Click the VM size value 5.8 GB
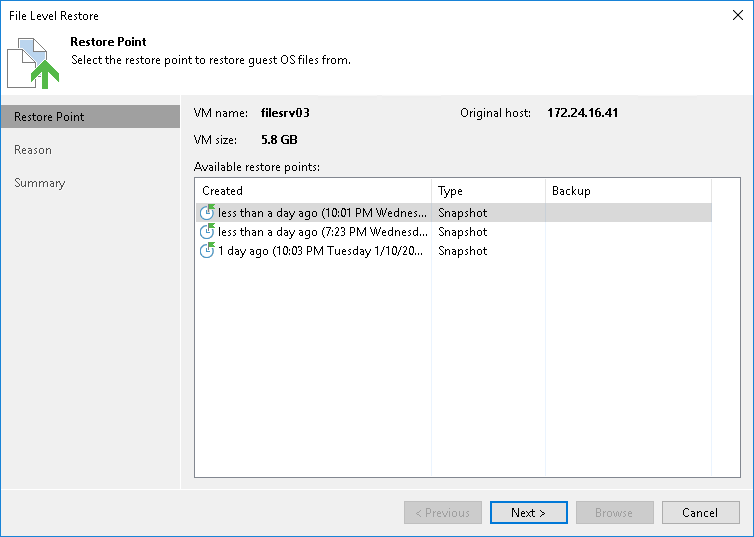Image resolution: width=754 pixels, height=537 pixels. click(279, 140)
